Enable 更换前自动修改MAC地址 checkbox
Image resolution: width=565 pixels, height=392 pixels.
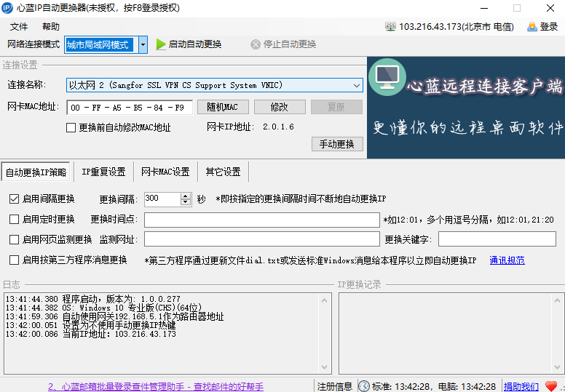[71, 127]
